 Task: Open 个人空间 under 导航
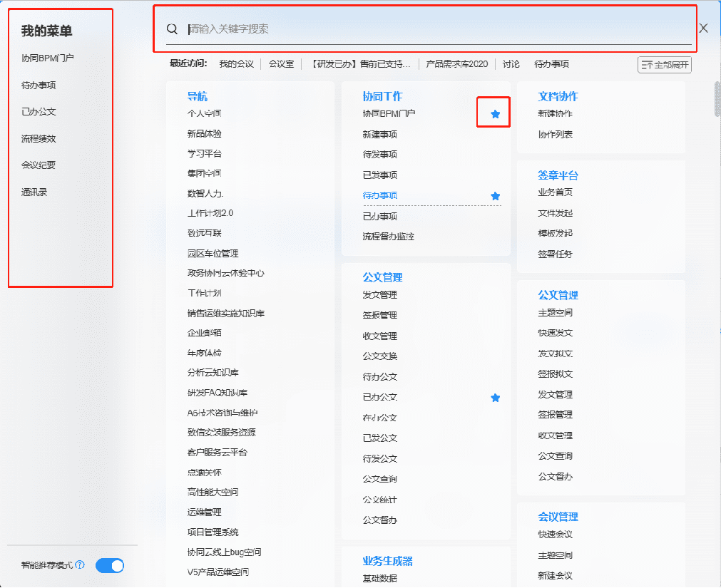(204, 113)
